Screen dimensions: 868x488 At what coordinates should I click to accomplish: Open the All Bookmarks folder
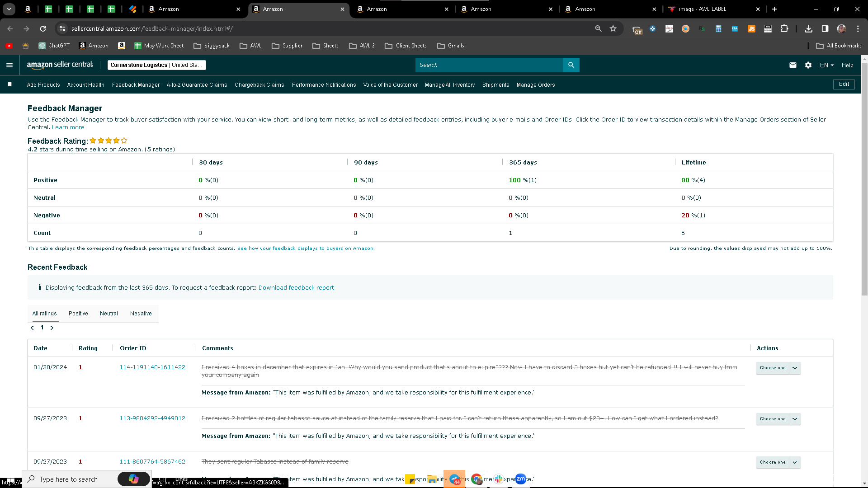[x=839, y=46]
